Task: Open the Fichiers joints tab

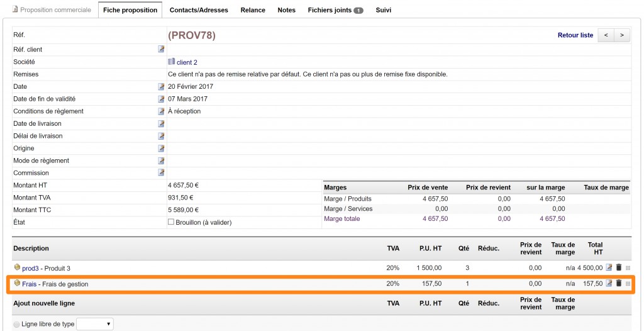Action: point(335,10)
